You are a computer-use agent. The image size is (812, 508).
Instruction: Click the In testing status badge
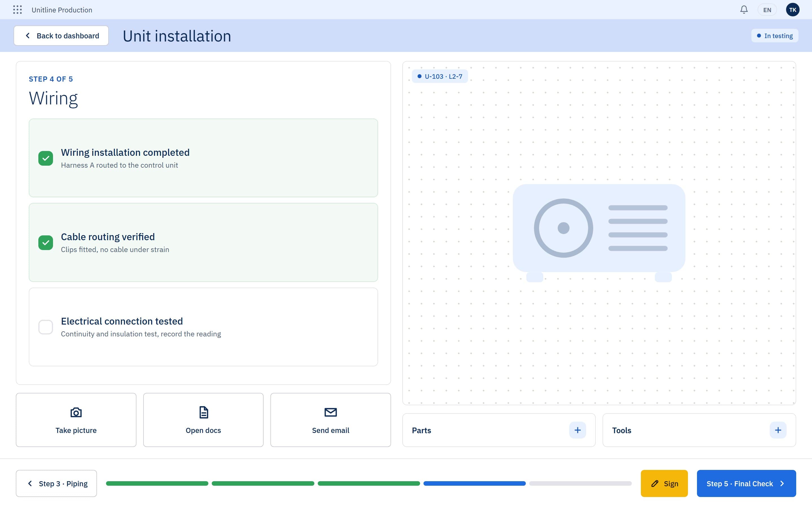click(x=775, y=36)
